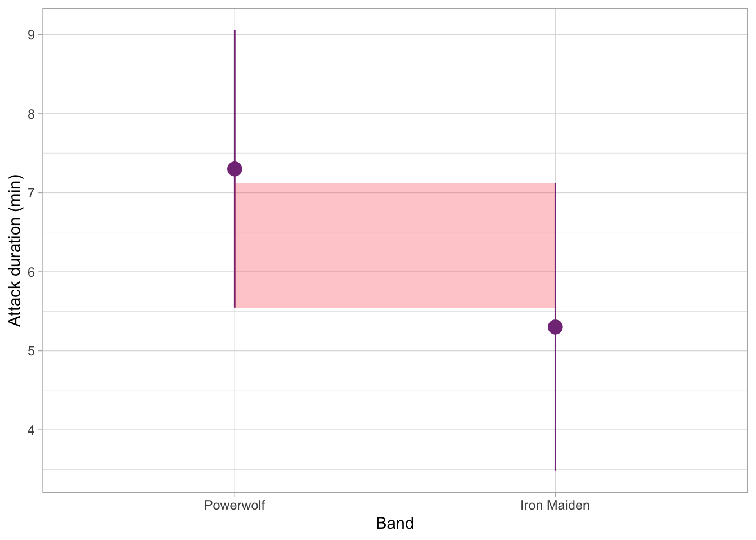Select the Iron Maiden x-axis label
The height and width of the screenshot is (540, 756).
point(555,505)
